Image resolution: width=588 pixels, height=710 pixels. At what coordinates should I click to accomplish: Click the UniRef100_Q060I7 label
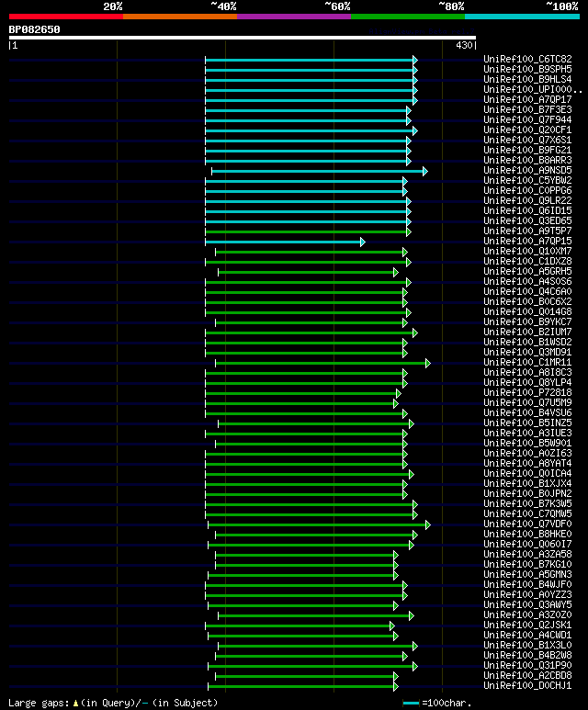(x=527, y=545)
